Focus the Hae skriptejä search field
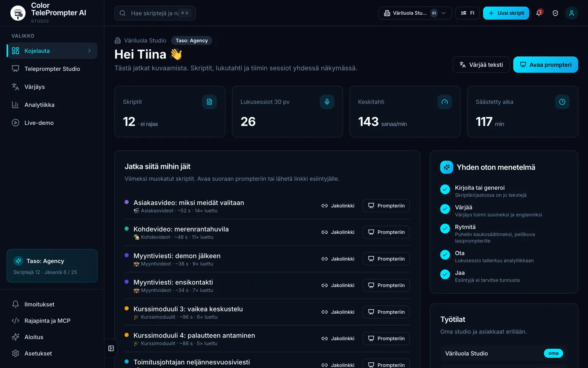Image resolution: width=588 pixels, height=368 pixels. [155, 13]
